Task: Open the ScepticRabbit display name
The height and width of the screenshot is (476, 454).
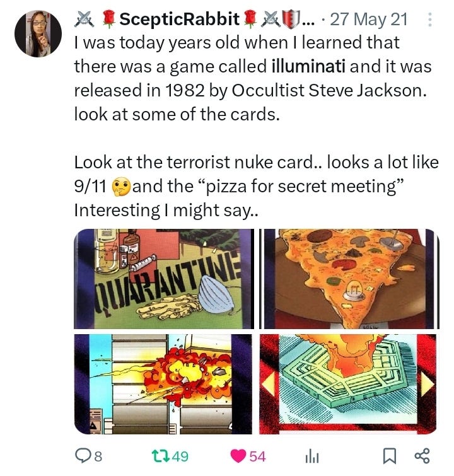Action: point(179,19)
